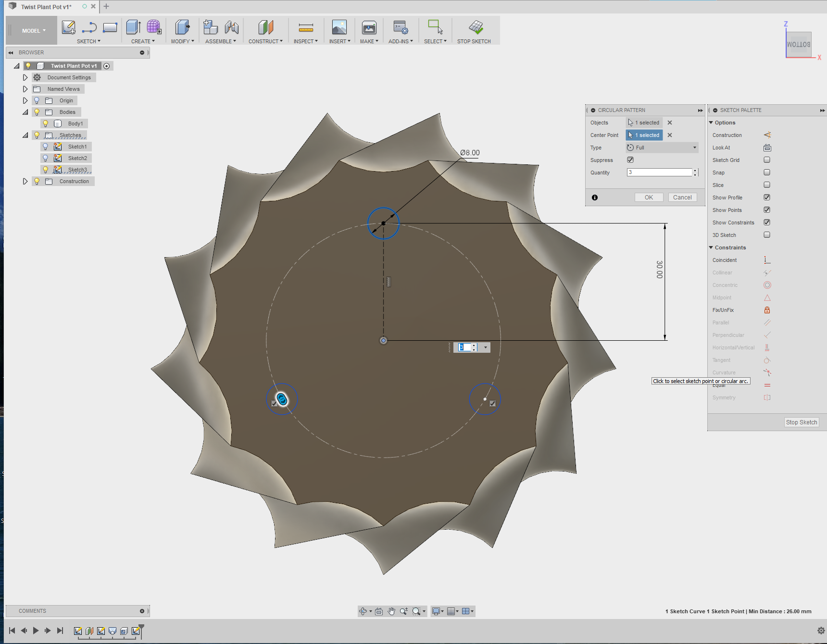The width and height of the screenshot is (827, 644).
Task: Click Cancel in Circular Pattern dialog
Action: tap(682, 198)
